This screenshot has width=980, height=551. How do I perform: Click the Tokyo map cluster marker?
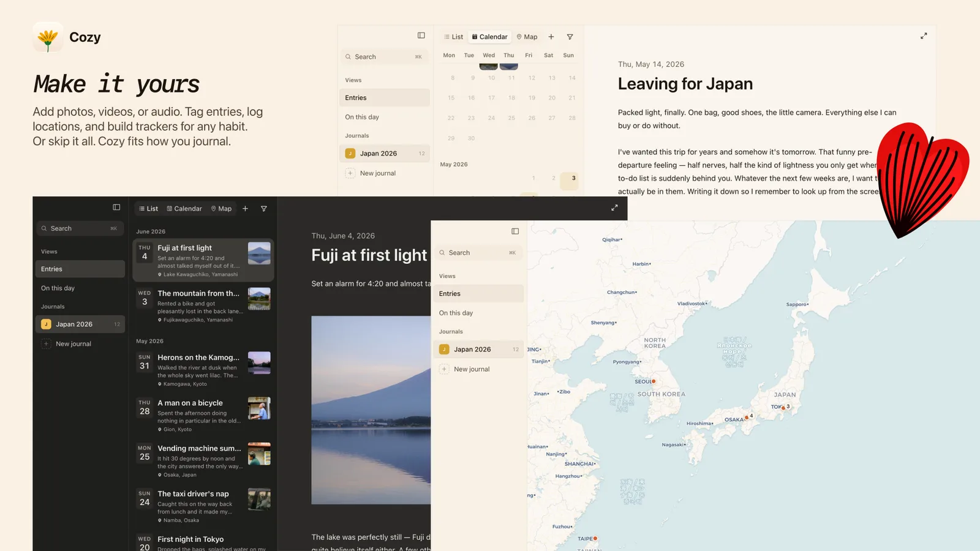pos(783,408)
